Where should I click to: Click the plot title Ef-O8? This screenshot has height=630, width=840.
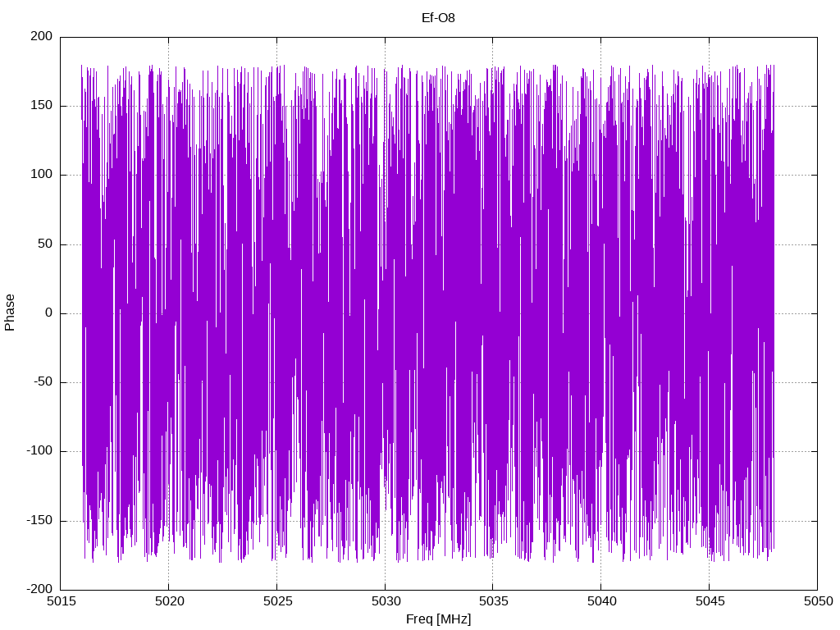pos(438,18)
